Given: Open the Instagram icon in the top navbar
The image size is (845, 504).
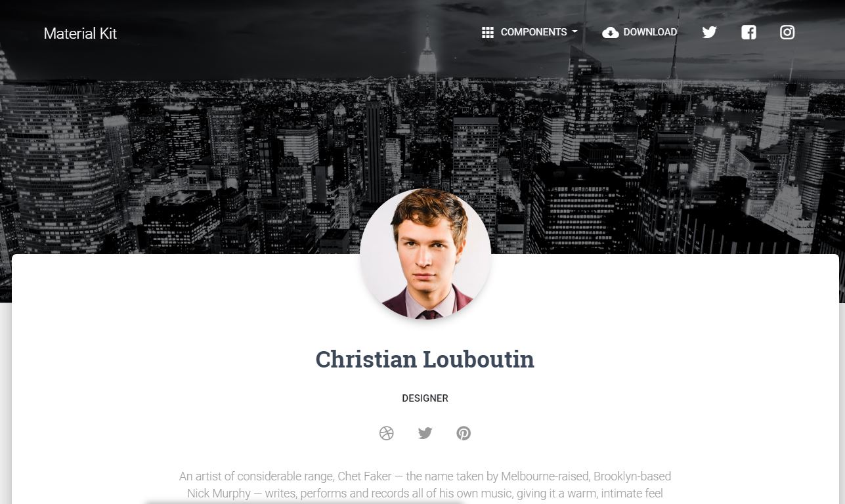Looking at the screenshot, I should (787, 32).
